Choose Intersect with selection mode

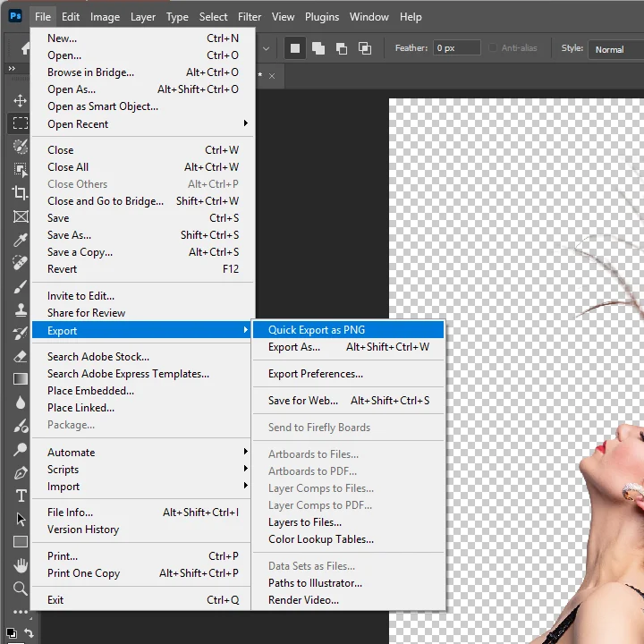pyautogui.click(x=365, y=48)
